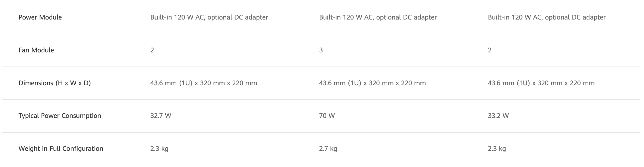The width and height of the screenshot is (644, 167).
Task: Select the 33.2 W power consumption value
Action: 498,116
